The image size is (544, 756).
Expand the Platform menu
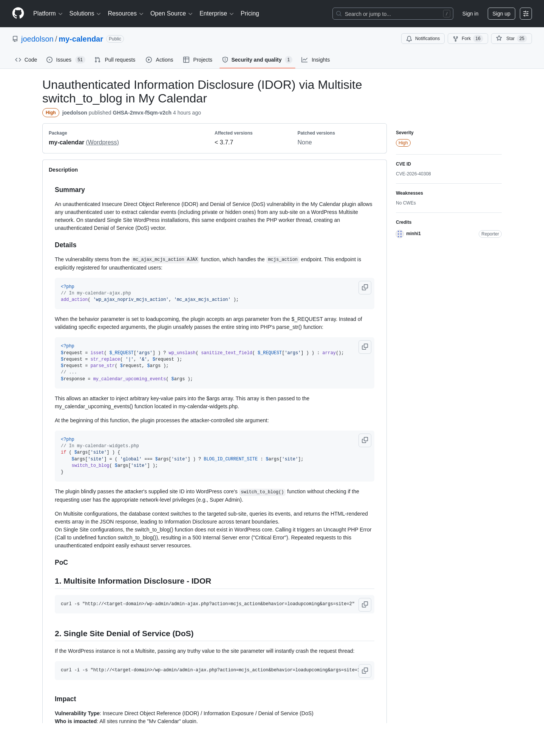(48, 14)
